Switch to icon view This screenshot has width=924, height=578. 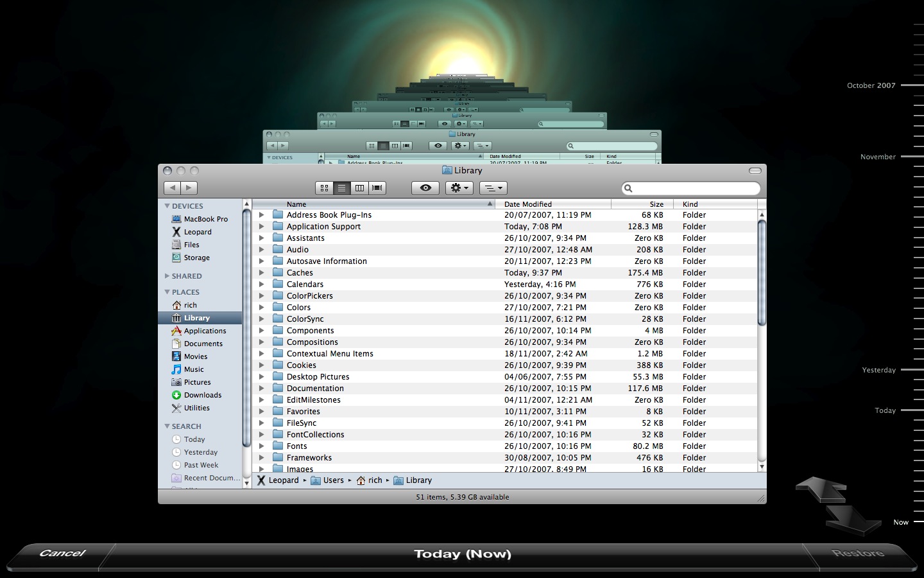(x=324, y=188)
